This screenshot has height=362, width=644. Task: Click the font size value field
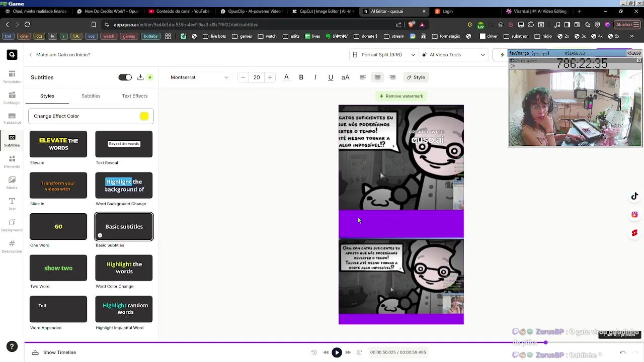(x=257, y=77)
